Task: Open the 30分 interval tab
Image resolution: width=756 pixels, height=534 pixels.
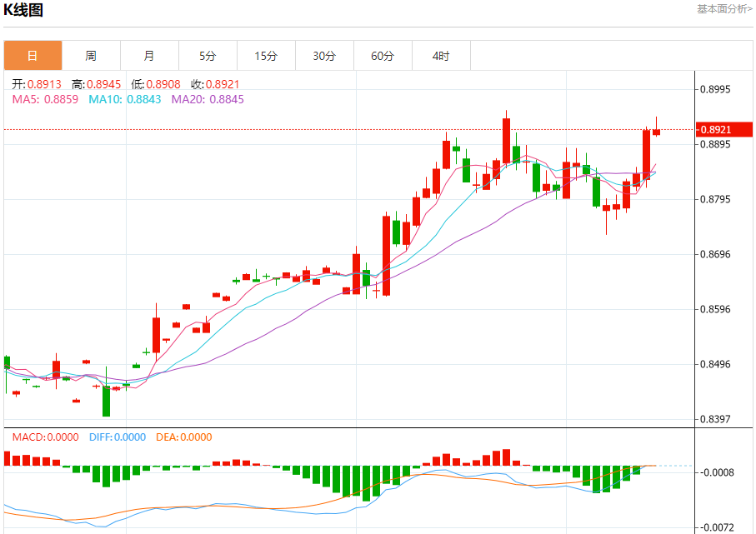Action: click(324, 56)
